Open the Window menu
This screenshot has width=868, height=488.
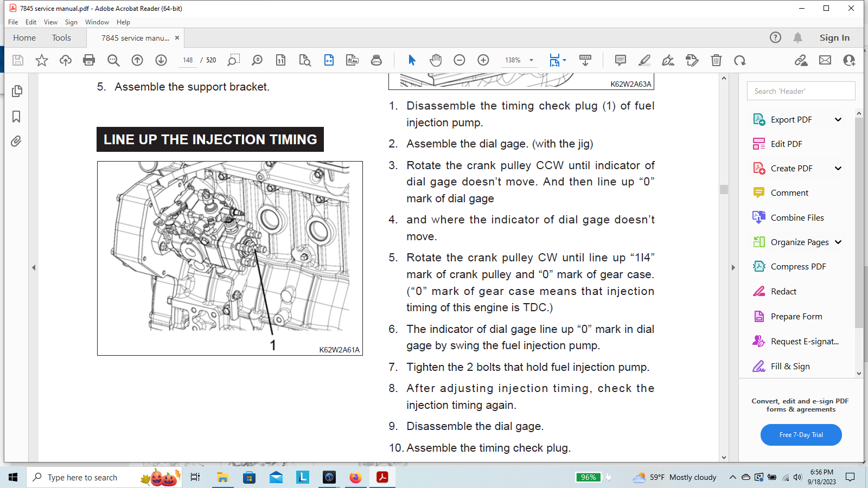(x=97, y=22)
